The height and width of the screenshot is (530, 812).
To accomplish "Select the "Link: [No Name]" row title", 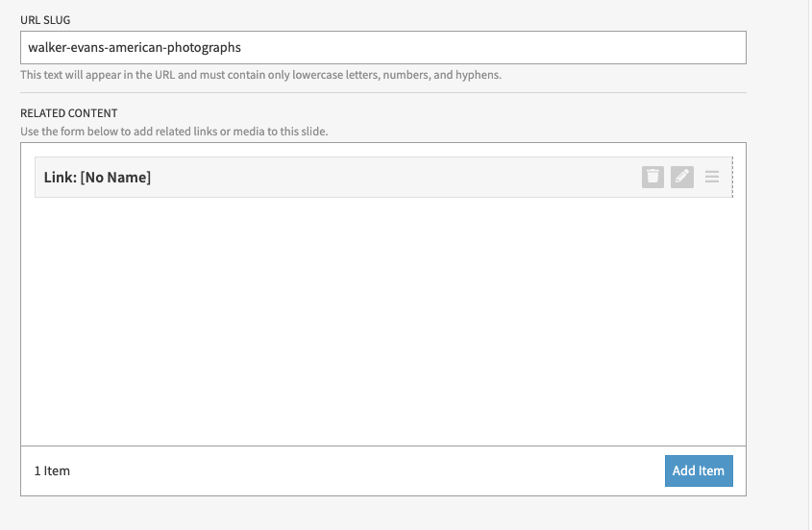I will (98, 178).
